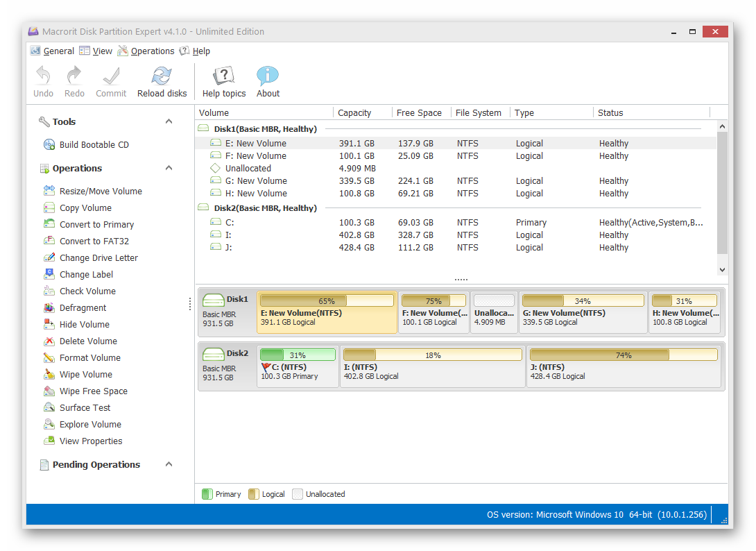Click the Copy Volume icon
This screenshot has height=551, width=756.
tap(49, 208)
